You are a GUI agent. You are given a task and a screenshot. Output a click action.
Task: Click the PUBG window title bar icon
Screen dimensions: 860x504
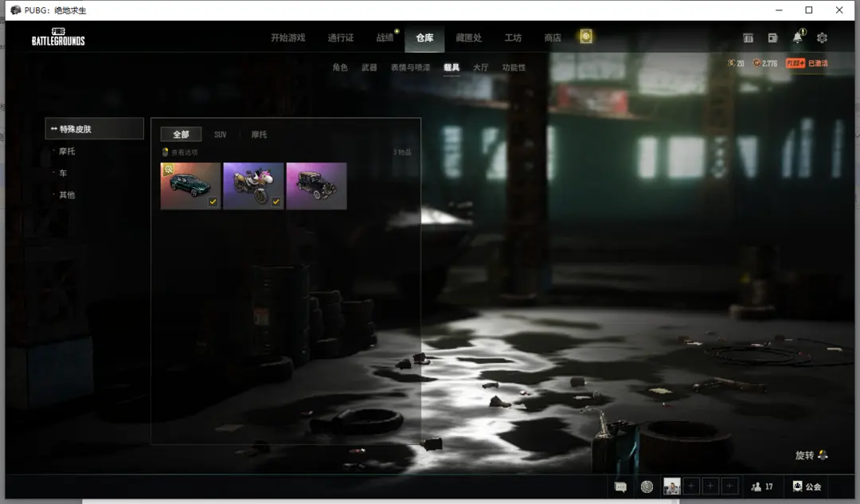(16, 10)
